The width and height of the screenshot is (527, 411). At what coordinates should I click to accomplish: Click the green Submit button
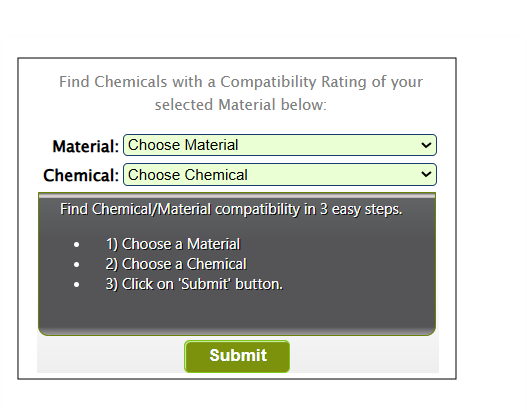237,356
